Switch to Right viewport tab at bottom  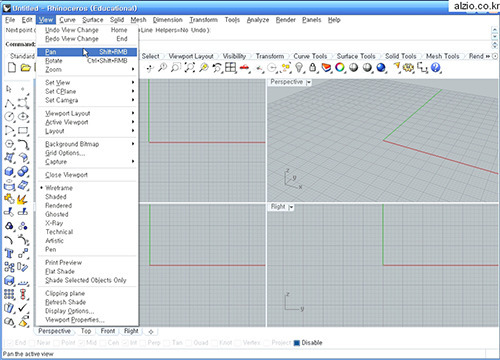pyautogui.click(x=131, y=331)
